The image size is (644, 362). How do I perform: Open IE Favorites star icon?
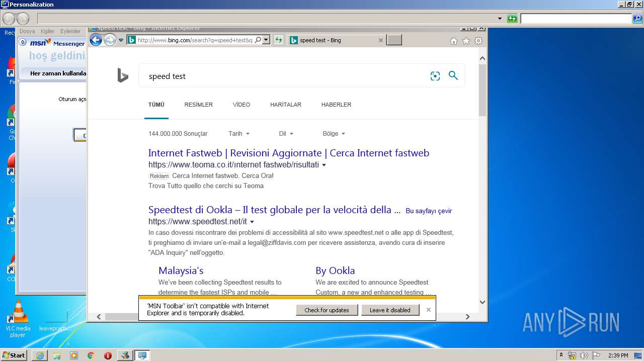[466, 41]
